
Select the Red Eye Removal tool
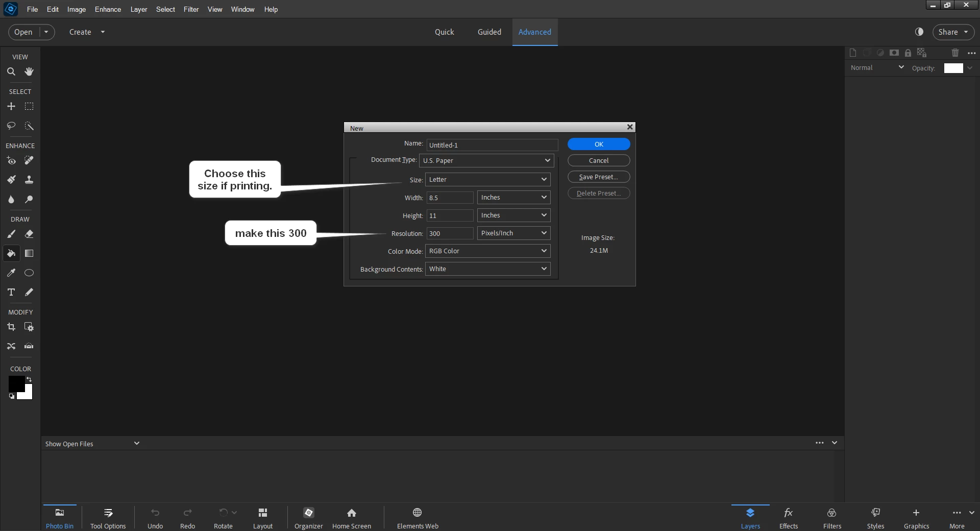11,160
